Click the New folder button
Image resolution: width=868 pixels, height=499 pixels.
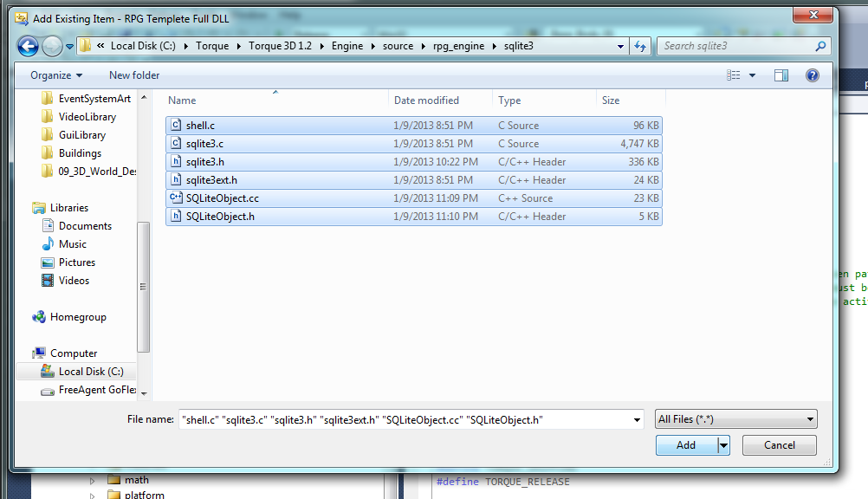[134, 75]
